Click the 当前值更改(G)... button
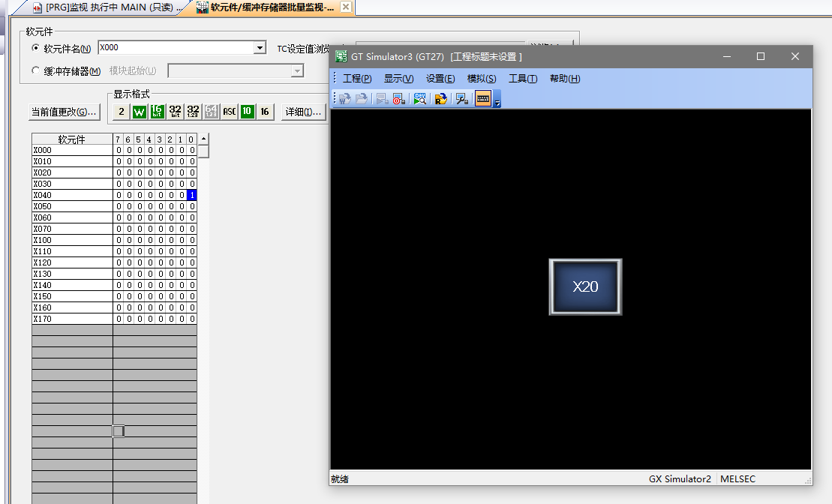832x504 pixels. 64,112
